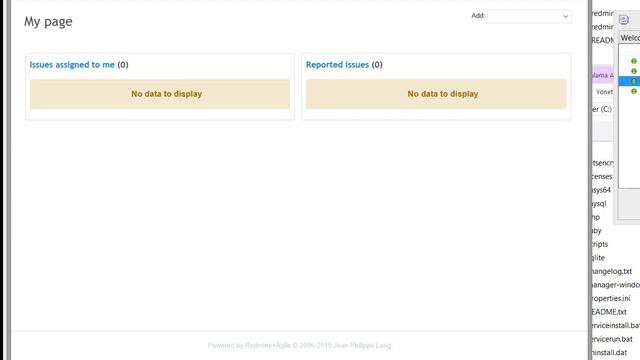Open the Reported issues link
Screen dimensions: 640x360
337,64
